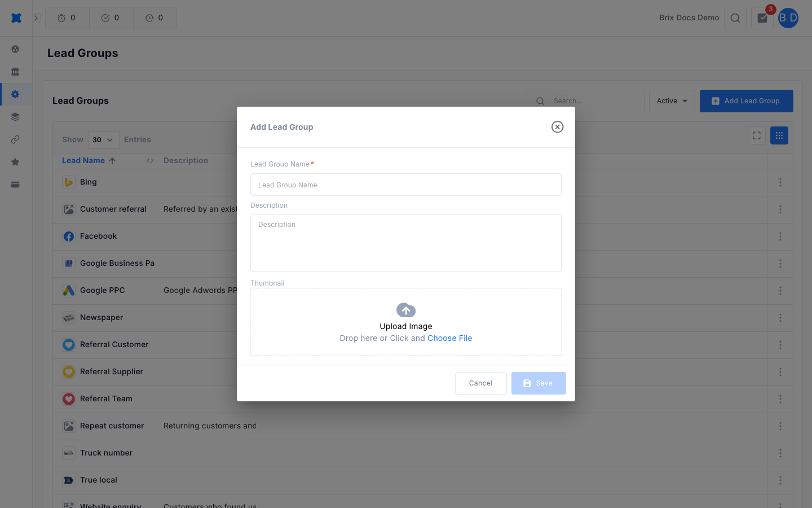Open row actions menu for Bing

point(780,182)
